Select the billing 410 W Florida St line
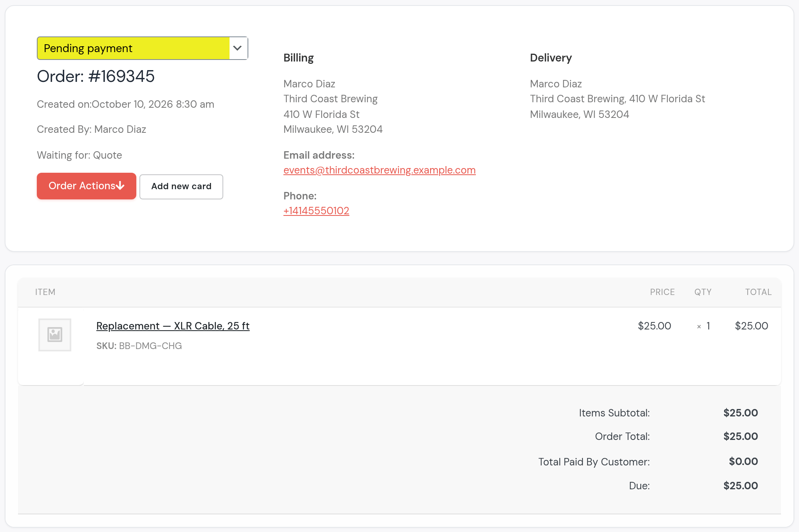Screen dimensions: 799x532 click(322, 114)
